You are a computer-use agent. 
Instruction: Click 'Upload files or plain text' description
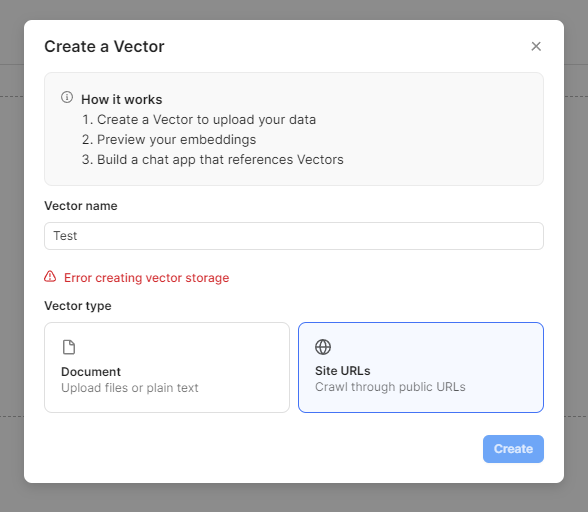[130, 388]
